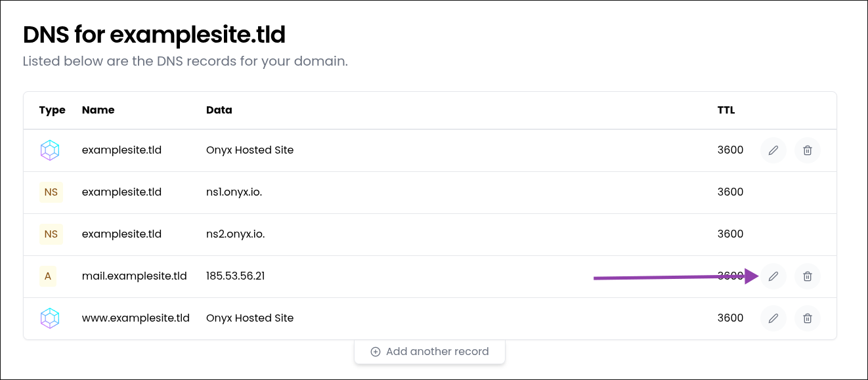
Task: Edit the mail.examplesite.tld A record
Action: click(773, 276)
